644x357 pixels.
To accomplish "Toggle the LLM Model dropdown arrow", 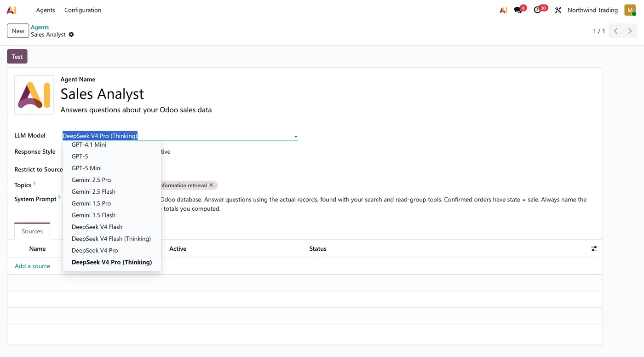I will coord(296,137).
